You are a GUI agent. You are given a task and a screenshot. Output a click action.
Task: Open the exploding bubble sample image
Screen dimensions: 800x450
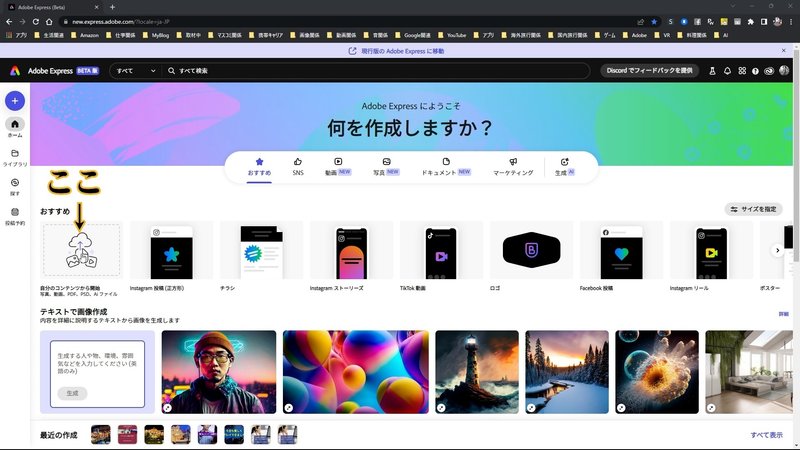coord(657,372)
